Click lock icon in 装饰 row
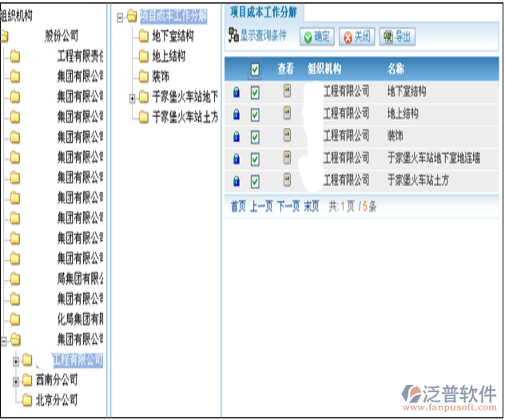Viewport: 505px width, 420px height. 237,137
